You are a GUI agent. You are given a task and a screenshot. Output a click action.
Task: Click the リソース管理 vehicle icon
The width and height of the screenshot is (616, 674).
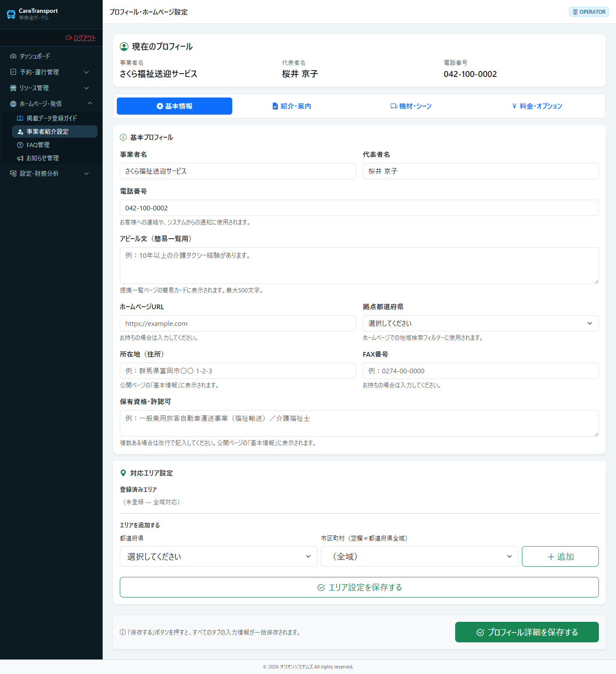click(13, 88)
